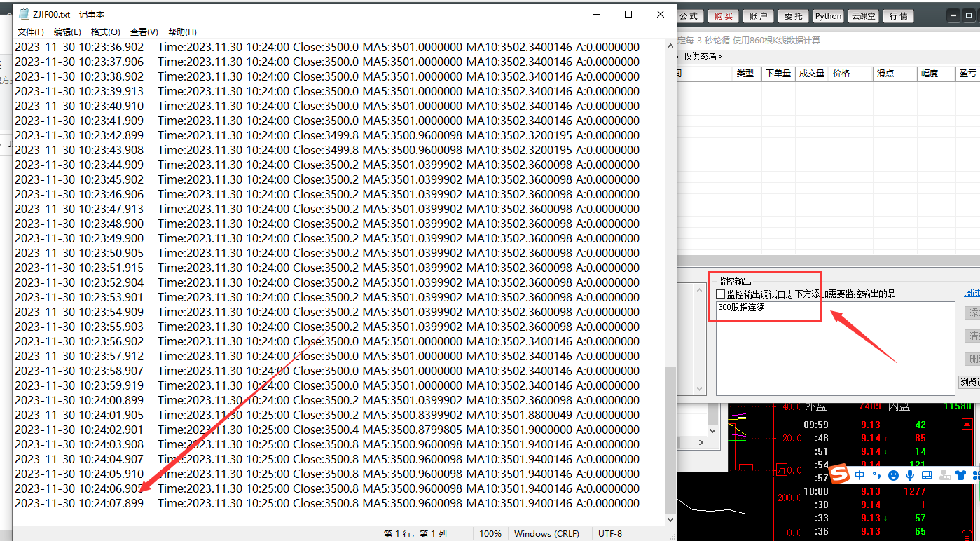980x541 pixels.
Task: Open the 账户 button in trading app
Action: point(758,16)
